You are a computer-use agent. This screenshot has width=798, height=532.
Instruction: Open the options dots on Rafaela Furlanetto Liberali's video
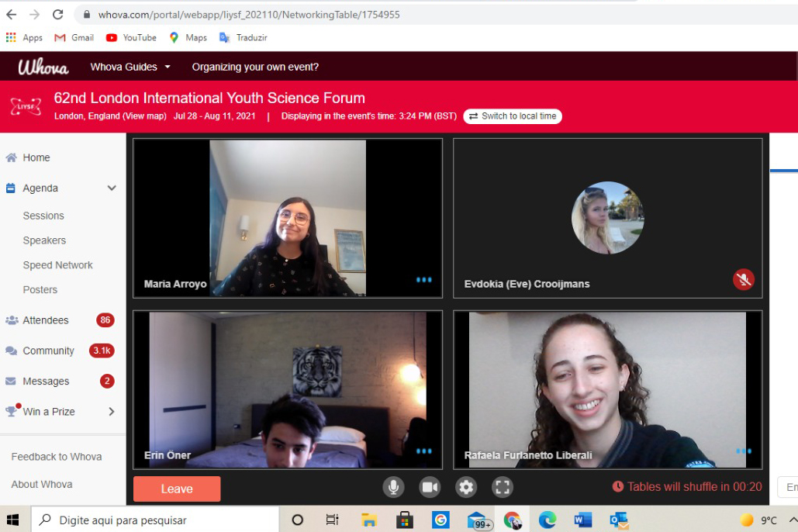[744, 451]
